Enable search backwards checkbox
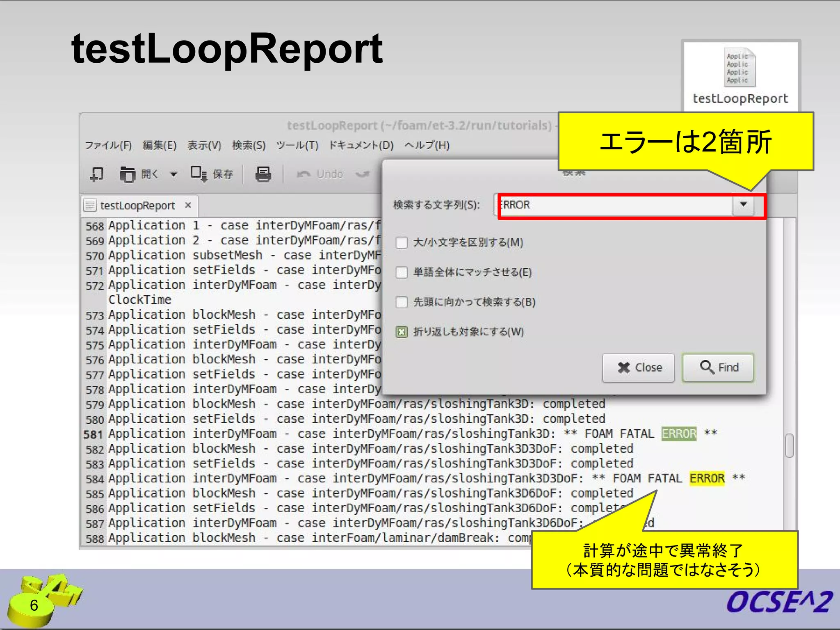This screenshot has width=840, height=630. pyautogui.click(x=402, y=302)
